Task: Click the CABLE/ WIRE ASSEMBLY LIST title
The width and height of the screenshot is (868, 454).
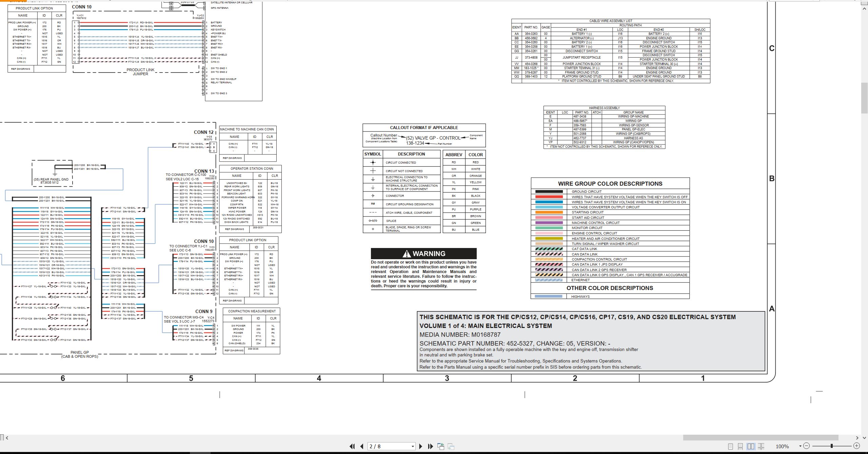Action: (611, 21)
